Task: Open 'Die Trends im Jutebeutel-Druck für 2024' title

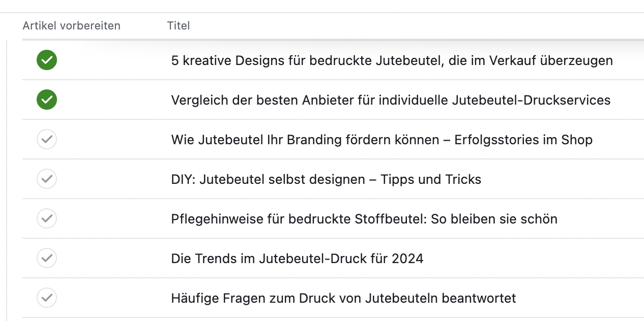Action: (x=297, y=259)
